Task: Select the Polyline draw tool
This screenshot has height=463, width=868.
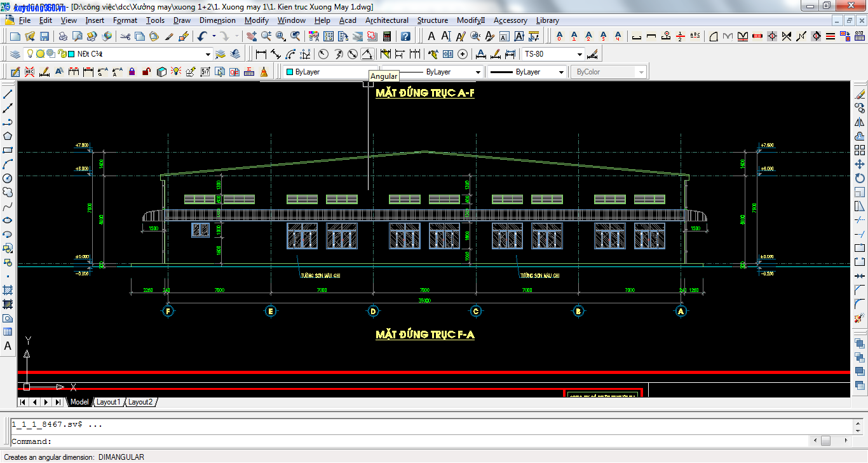Action: pyautogui.click(x=8, y=122)
